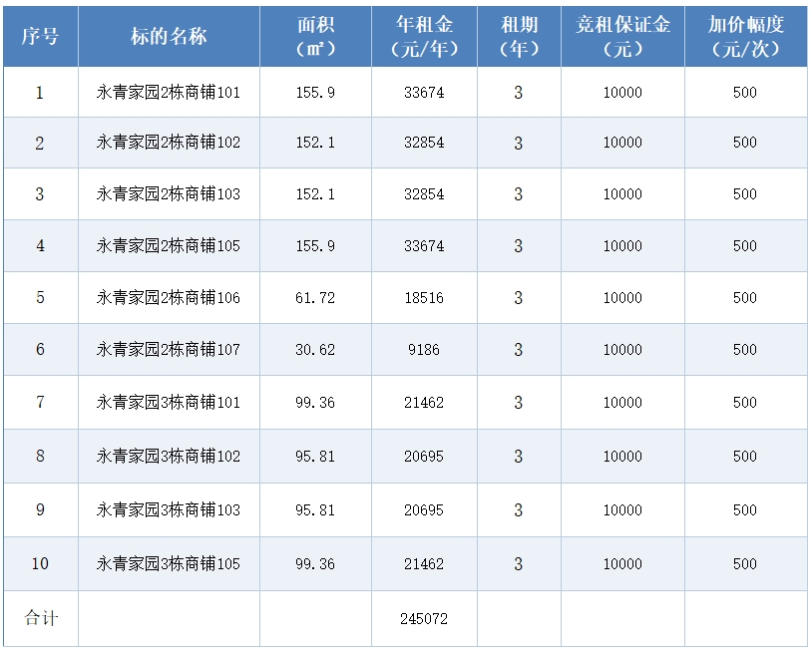This screenshot has height=653, width=812.
Task: Select the rent value 9186
Action: tap(424, 350)
